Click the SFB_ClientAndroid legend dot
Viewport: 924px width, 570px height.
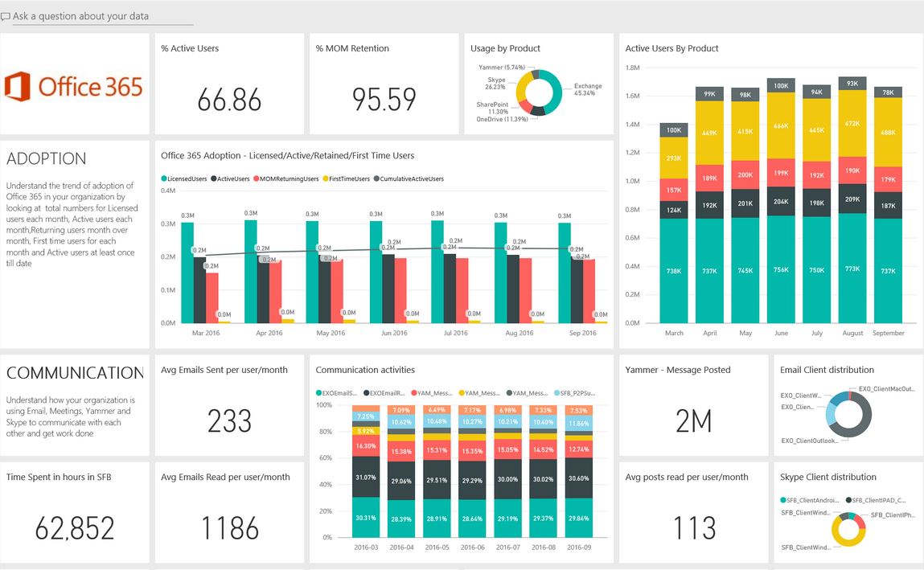click(x=782, y=498)
